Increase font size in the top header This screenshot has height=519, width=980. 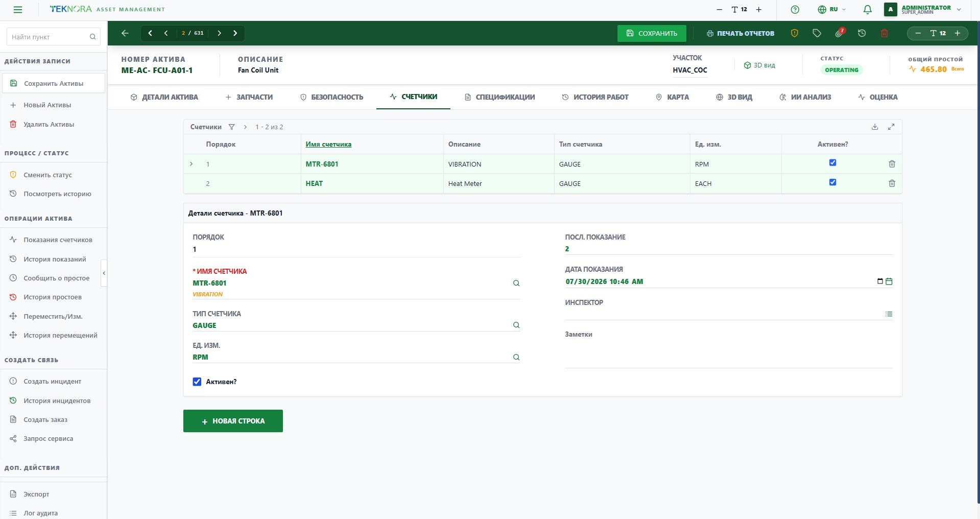pos(759,10)
